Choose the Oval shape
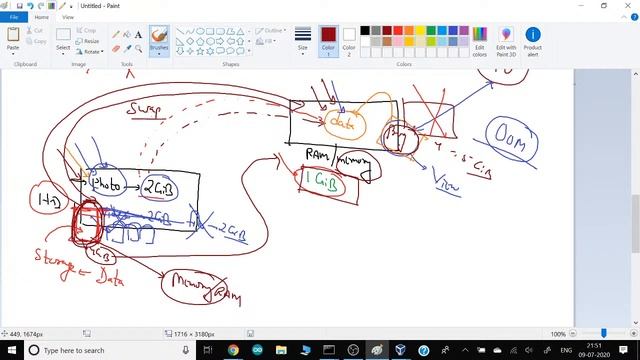640x360 pixels. 200,31
